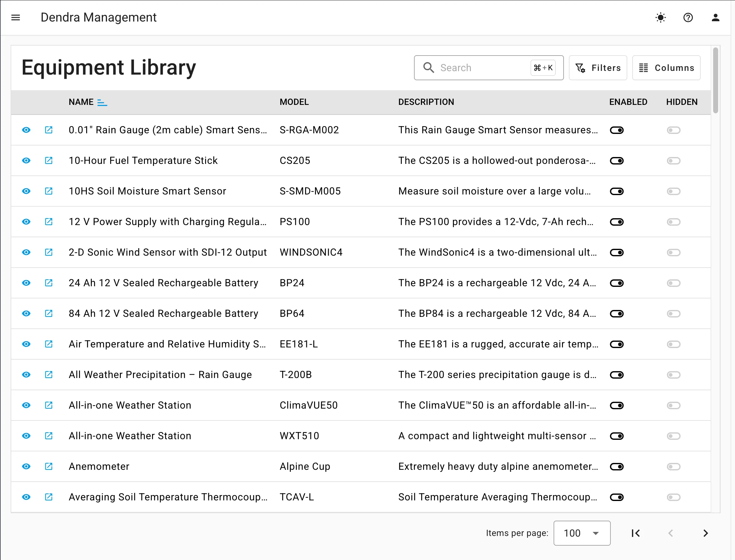Open ClimaVUE50 row external link icon
This screenshot has height=560, width=735.
pyautogui.click(x=49, y=405)
